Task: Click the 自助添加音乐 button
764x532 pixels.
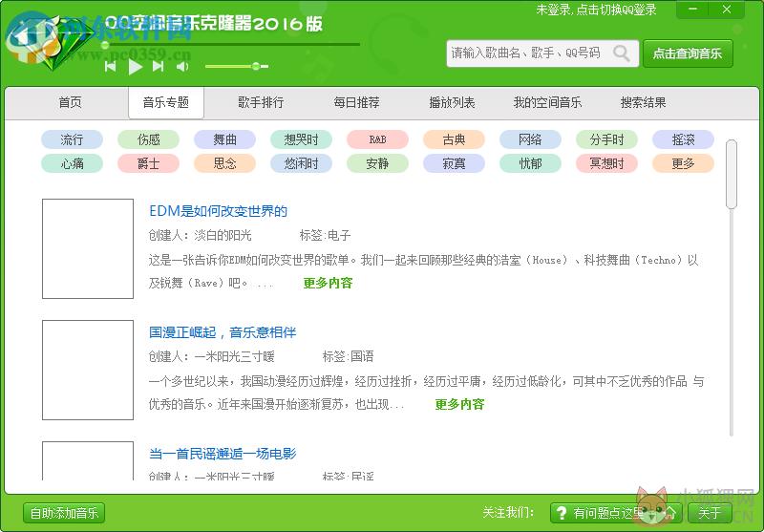Action: point(64,513)
